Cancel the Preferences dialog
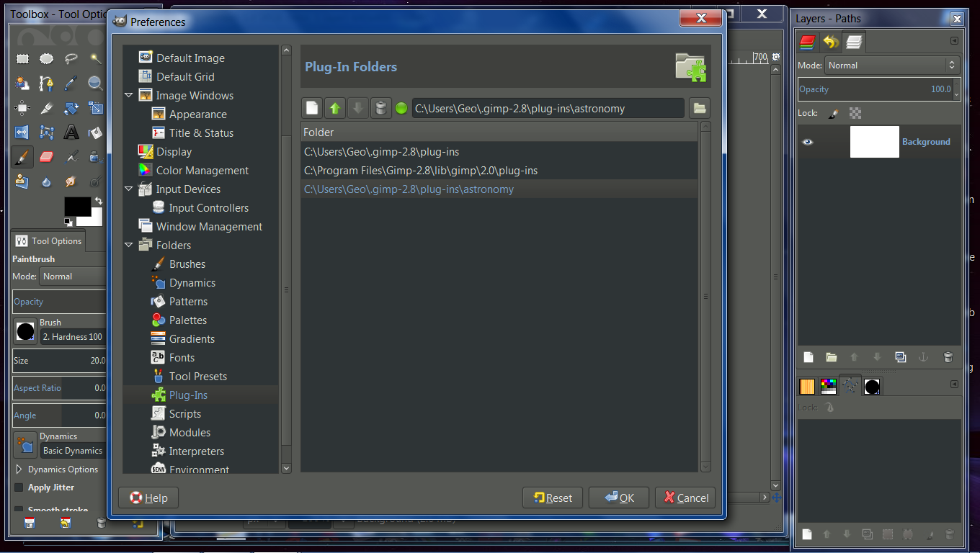This screenshot has height=553, width=980. [685, 498]
